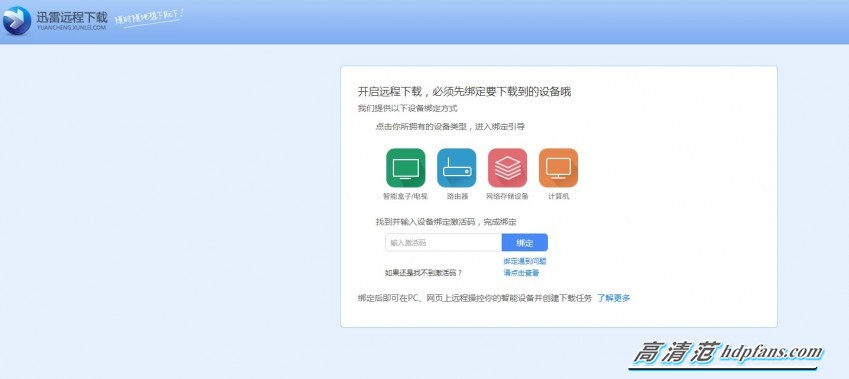Open the 请点击查看 link

521,273
